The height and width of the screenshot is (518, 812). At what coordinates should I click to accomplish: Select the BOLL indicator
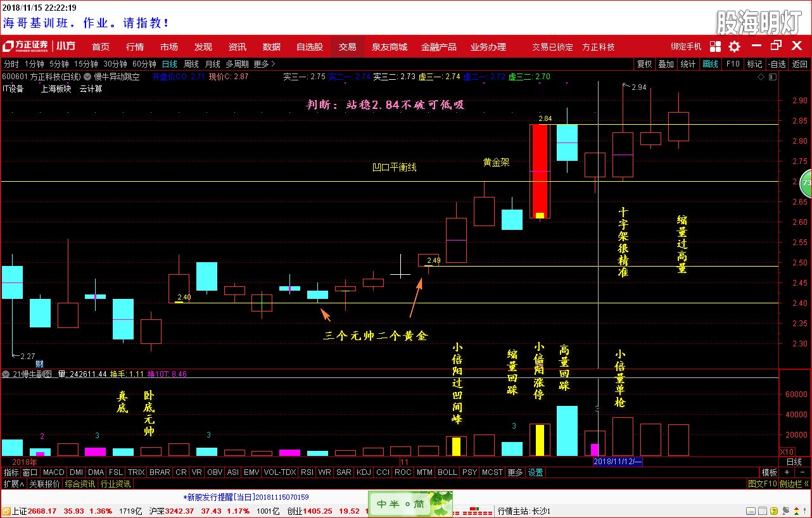(447, 472)
